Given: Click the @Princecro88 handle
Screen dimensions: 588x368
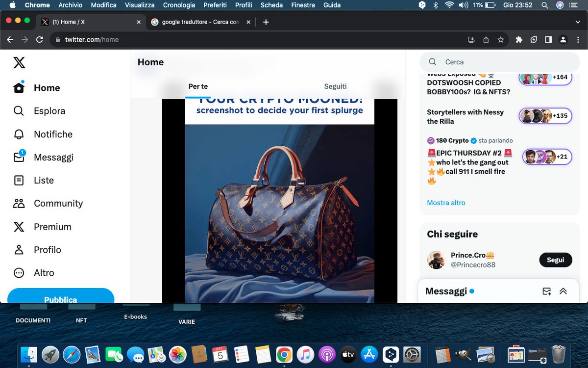Looking at the screenshot, I should click(x=473, y=265).
